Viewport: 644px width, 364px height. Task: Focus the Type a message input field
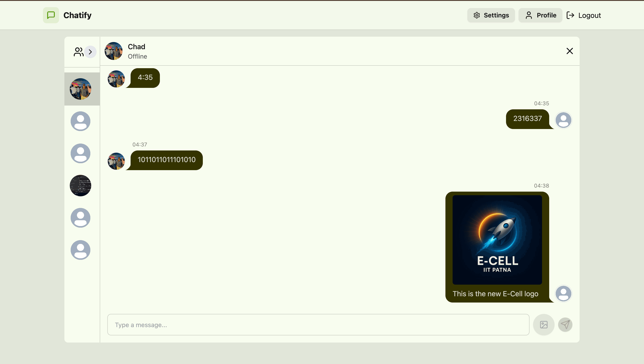(x=318, y=325)
